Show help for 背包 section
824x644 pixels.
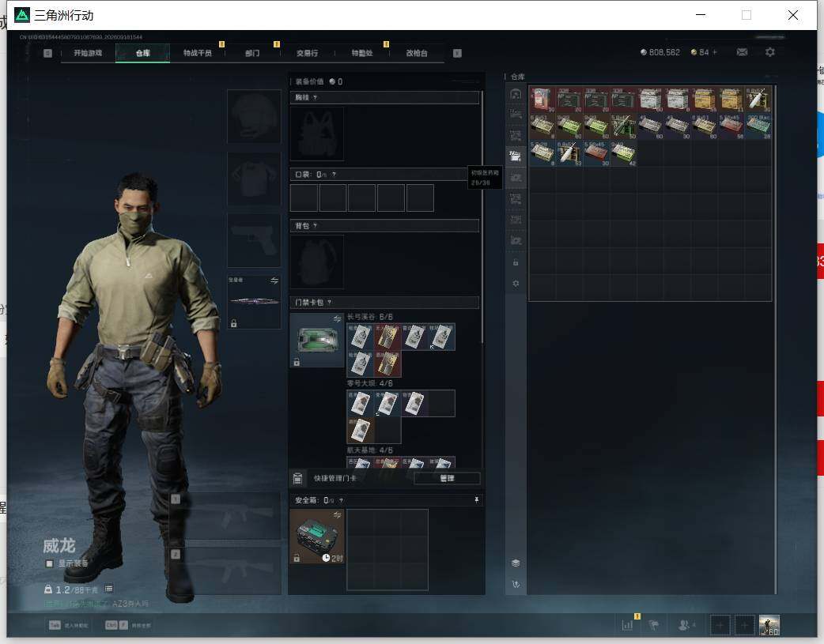(315, 225)
